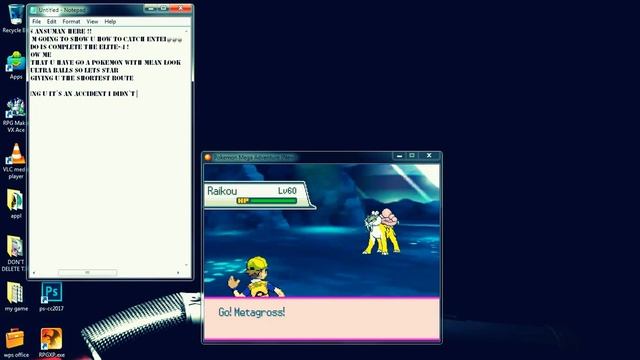Click line "DO IS COMPLETE THE ELITE-4"
This screenshot has height=360, width=640.
[x=80, y=47]
